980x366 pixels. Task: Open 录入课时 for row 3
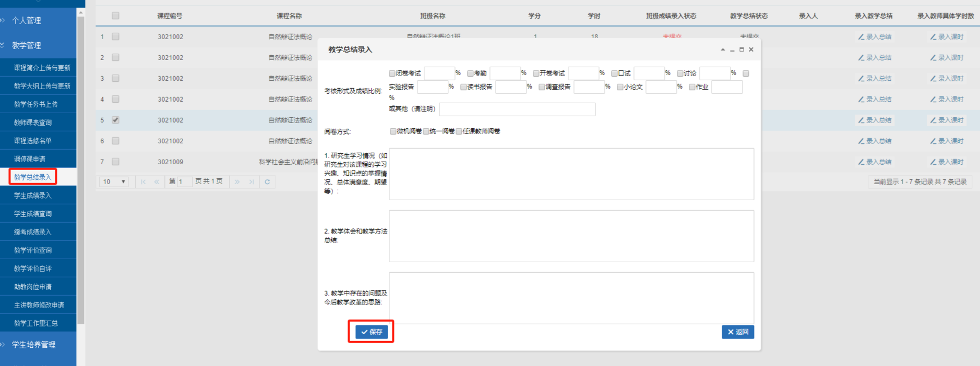point(947,78)
